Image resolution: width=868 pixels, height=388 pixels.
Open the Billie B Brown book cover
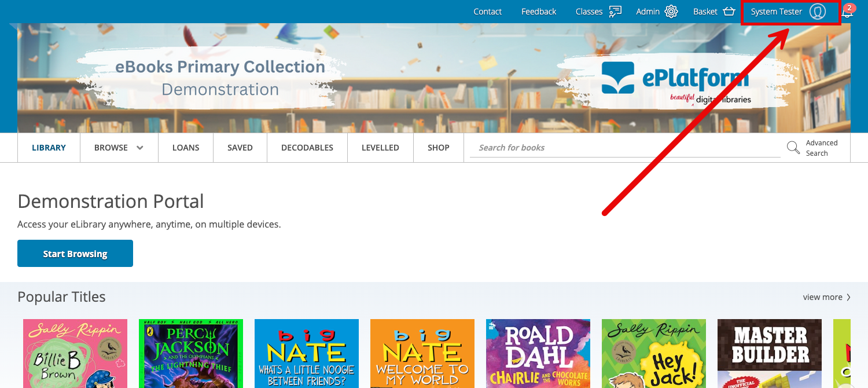[x=75, y=353]
